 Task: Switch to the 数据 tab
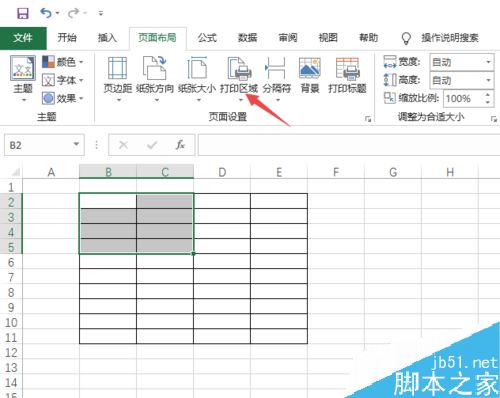247,38
